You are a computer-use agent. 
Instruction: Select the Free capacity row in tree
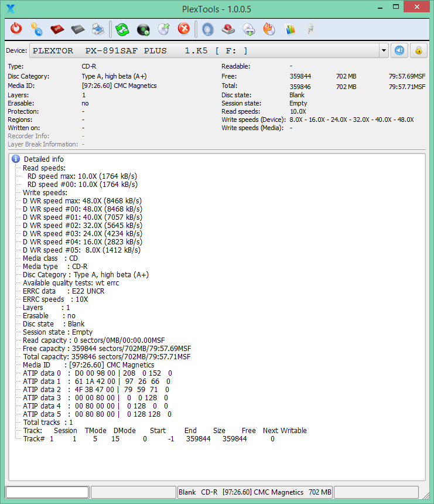[x=107, y=349]
